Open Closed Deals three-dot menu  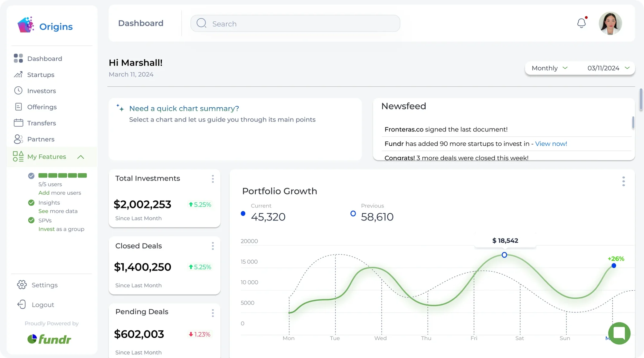click(x=213, y=246)
